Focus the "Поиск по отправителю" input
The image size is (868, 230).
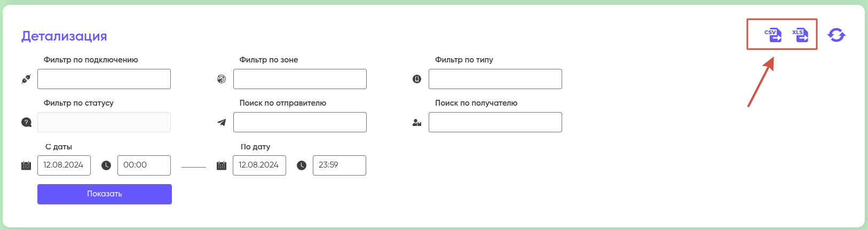[300, 122]
